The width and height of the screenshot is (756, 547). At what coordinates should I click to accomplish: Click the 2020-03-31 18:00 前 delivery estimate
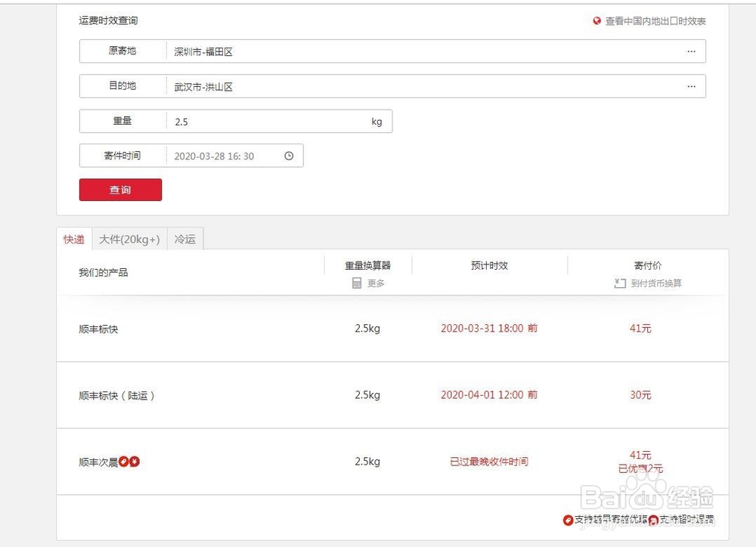pos(489,328)
